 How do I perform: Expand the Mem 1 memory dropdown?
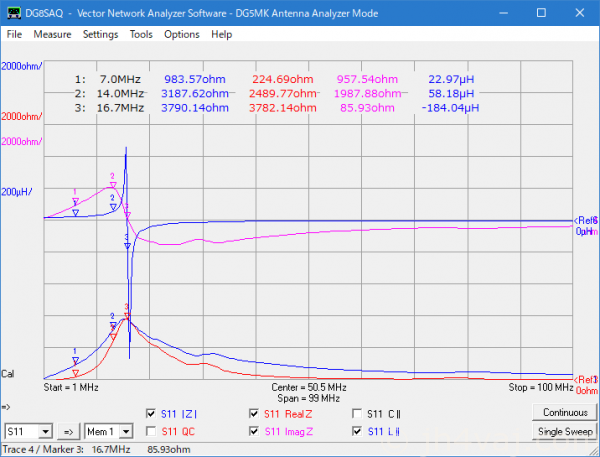(126, 432)
